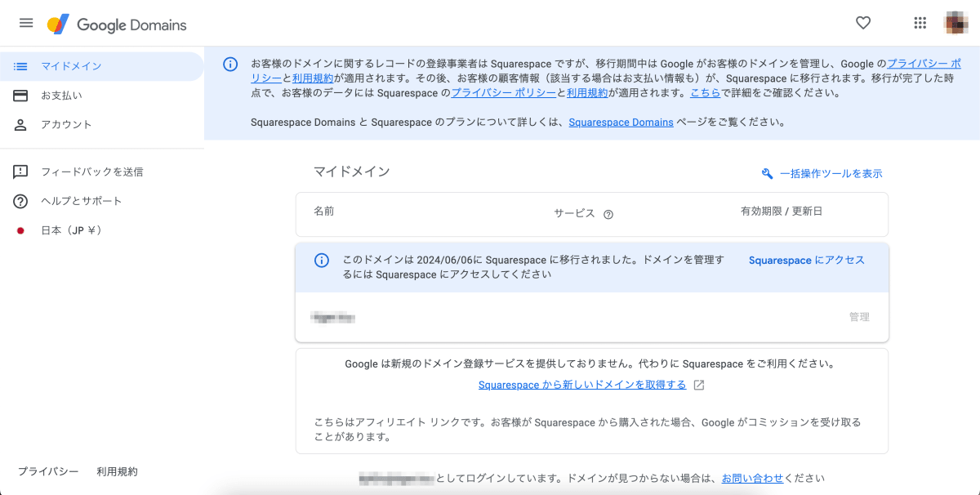The image size is (980, 495).
Task: Click the wrench bulk tools icon
Action: click(767, 173)
